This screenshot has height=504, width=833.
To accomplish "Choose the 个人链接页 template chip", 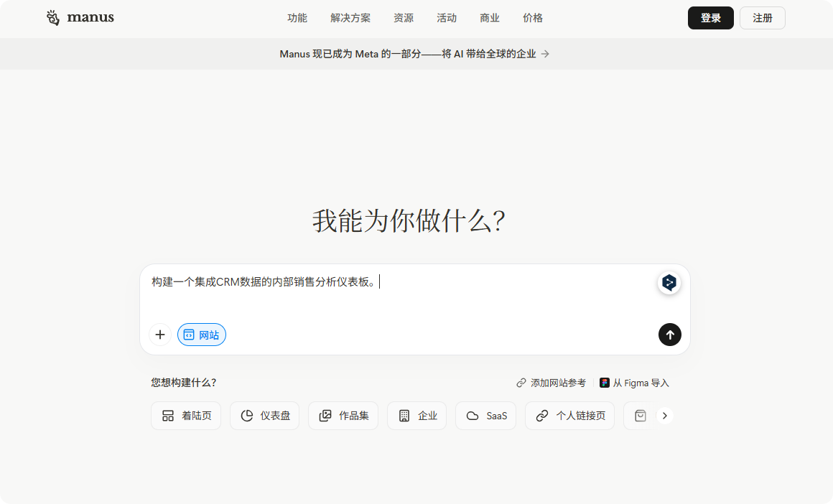I will point(569,416).
